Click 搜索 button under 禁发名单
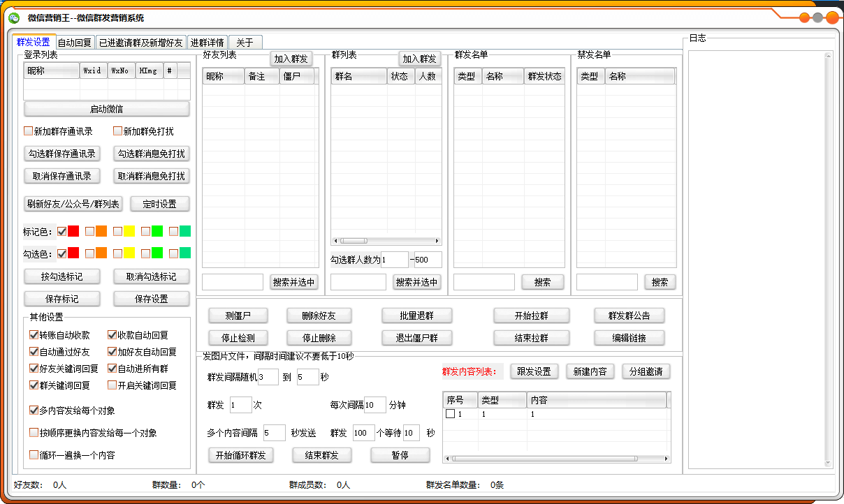 click(x=660, y=282)
